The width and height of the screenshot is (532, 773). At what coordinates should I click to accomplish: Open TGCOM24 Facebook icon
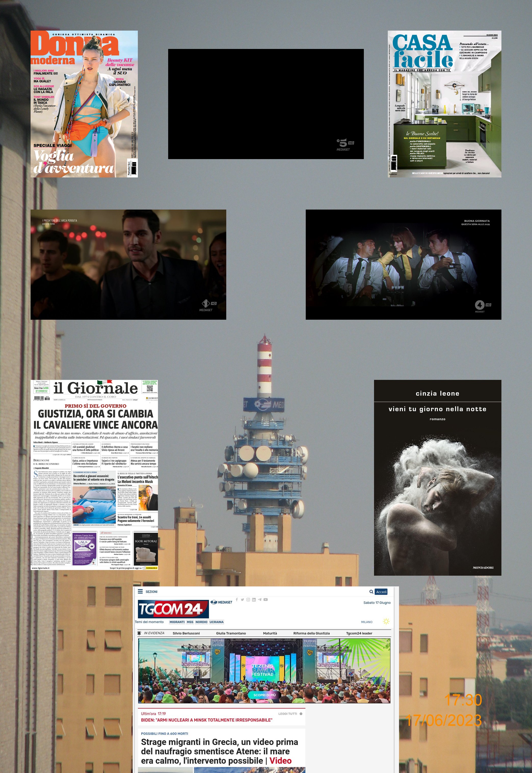(x=237, y=599)
